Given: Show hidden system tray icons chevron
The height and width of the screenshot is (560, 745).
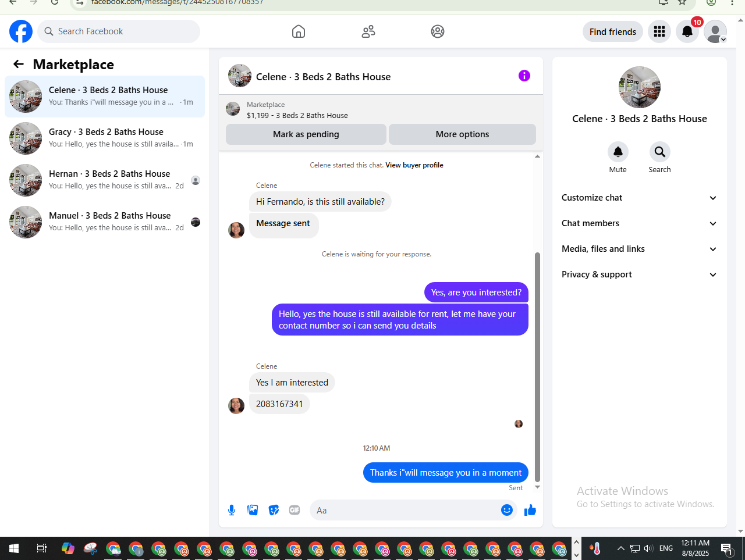Looking at the screenshot, I should pyautogui.click(x=620, y=548).
